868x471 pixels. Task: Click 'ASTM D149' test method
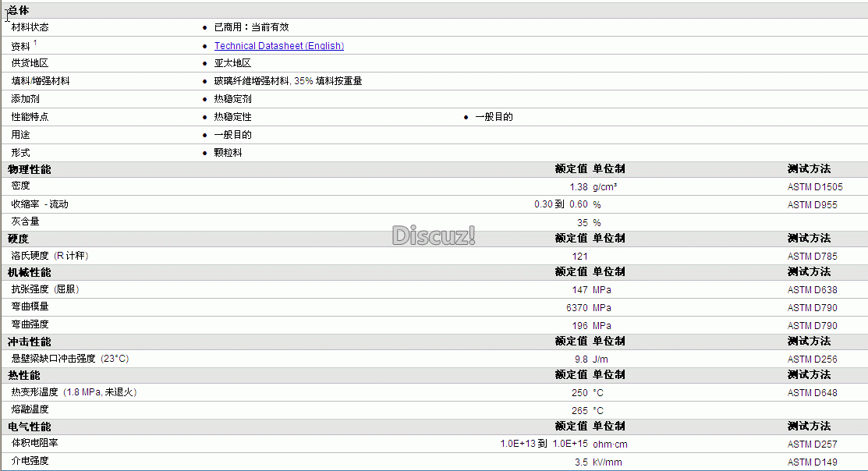click(x=812, y=462)
